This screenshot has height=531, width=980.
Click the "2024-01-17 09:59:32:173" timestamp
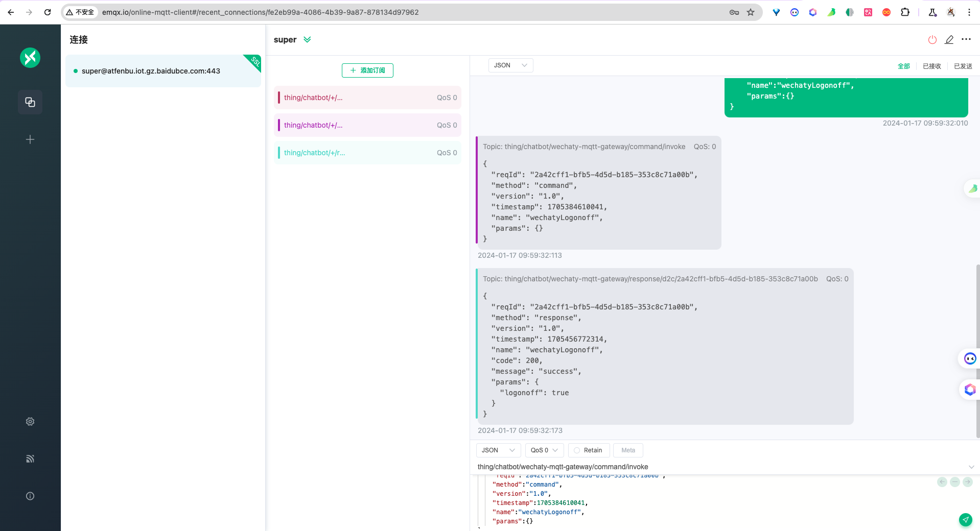pyautogui.click(x=520, y=430)
